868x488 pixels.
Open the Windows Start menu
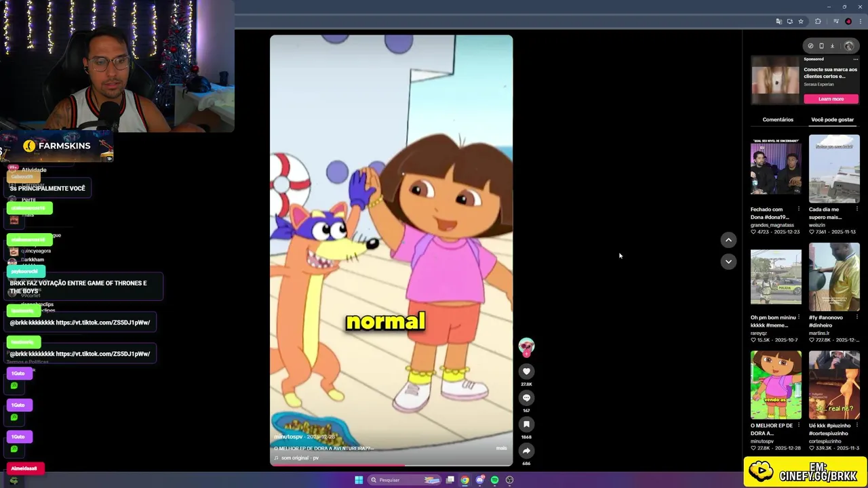tap(359, 480)
